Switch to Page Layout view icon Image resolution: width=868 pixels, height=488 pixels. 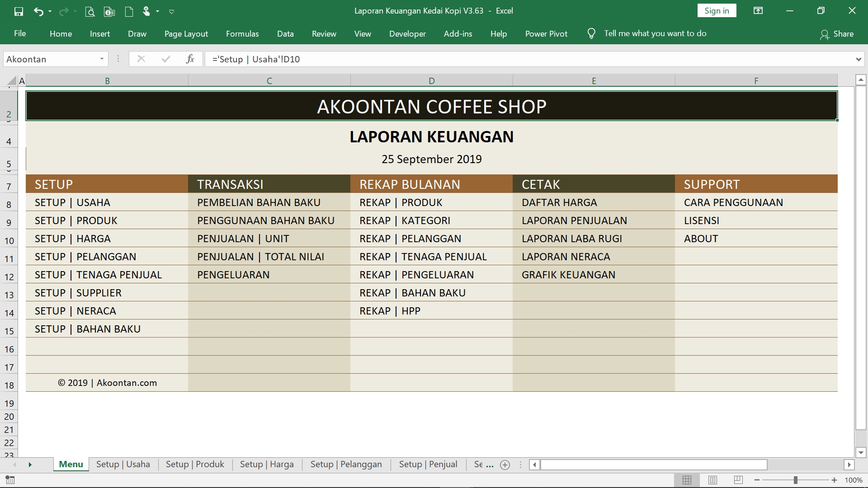(x=712, y=480)
